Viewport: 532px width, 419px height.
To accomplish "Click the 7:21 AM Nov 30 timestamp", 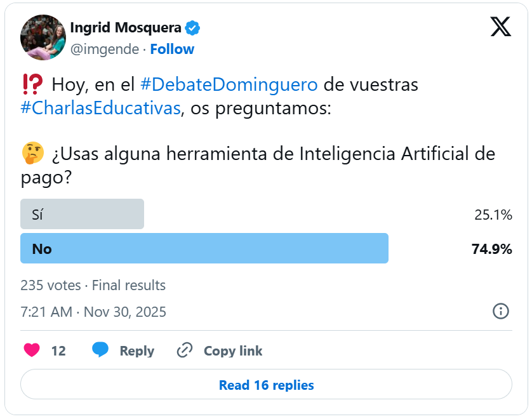I will click(93, 312).
